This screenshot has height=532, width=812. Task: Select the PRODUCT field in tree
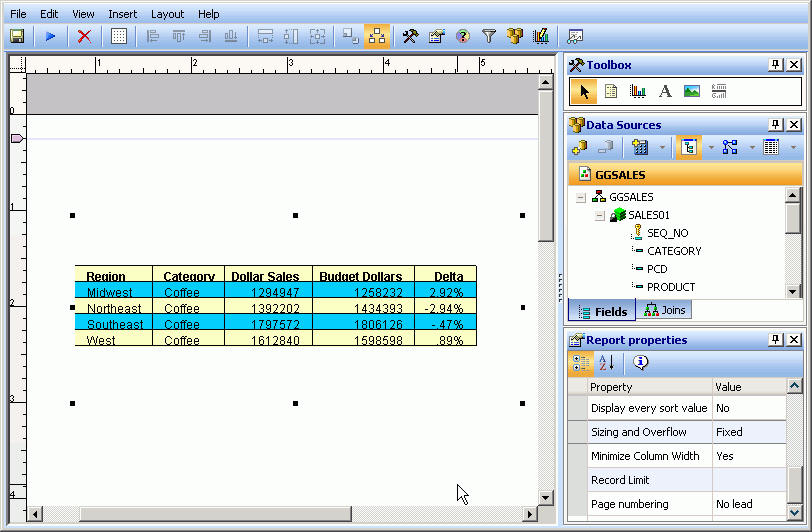671,287
